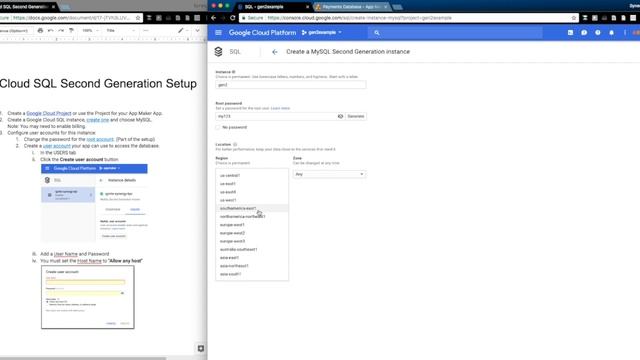The height and width of the screenshot is (360, 640).
Task: Click the SQL stacked-layers product icon
Action: (218, 52)
